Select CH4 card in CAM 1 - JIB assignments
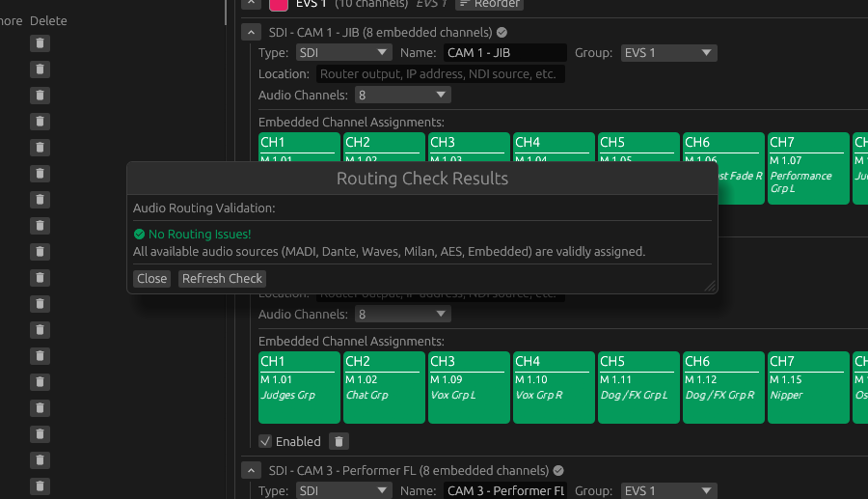 click(555, 147)
